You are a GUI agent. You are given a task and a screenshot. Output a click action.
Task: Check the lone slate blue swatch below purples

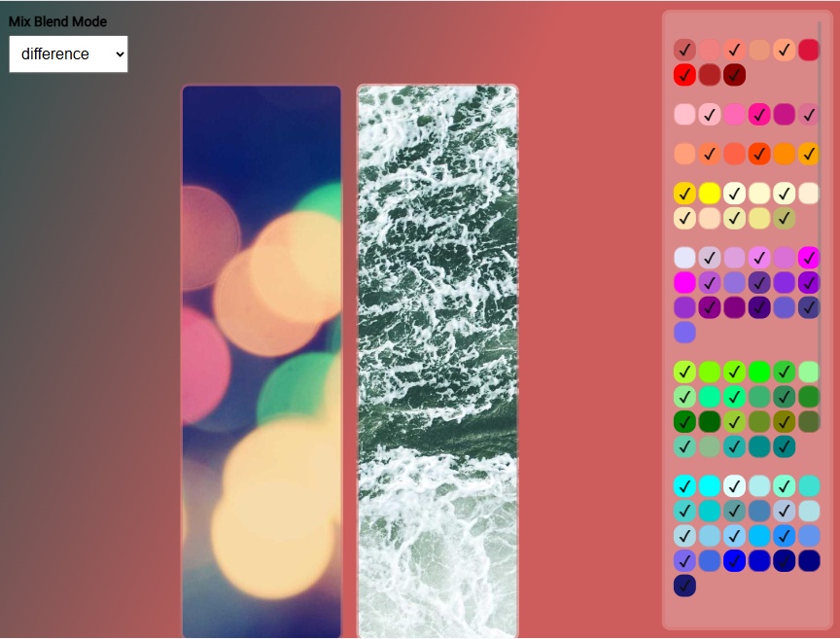684,333
